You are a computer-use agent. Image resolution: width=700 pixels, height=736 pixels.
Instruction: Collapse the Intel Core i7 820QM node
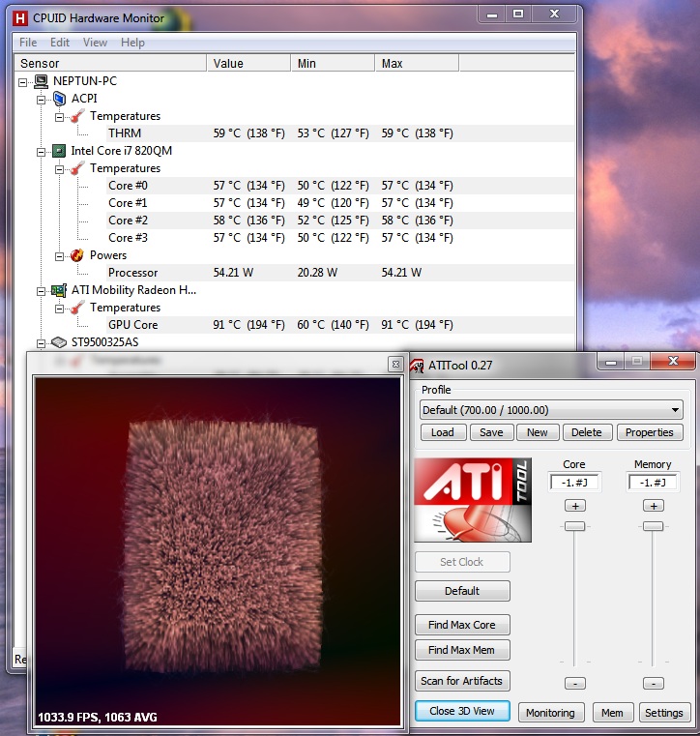click(41, 152)
